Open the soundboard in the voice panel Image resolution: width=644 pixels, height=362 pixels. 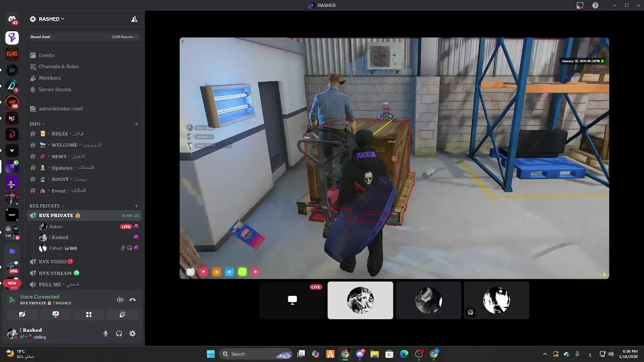[x=122, y=314]
